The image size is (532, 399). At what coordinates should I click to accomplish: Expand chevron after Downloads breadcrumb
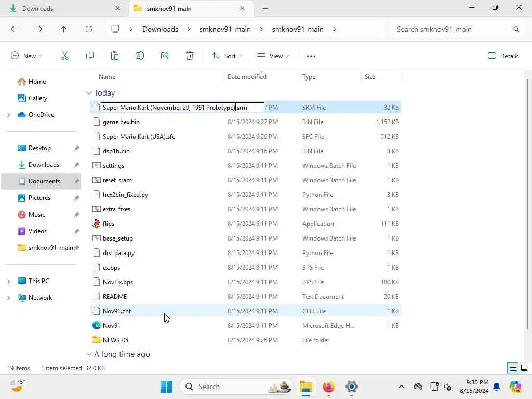click(x=189, y=29)
